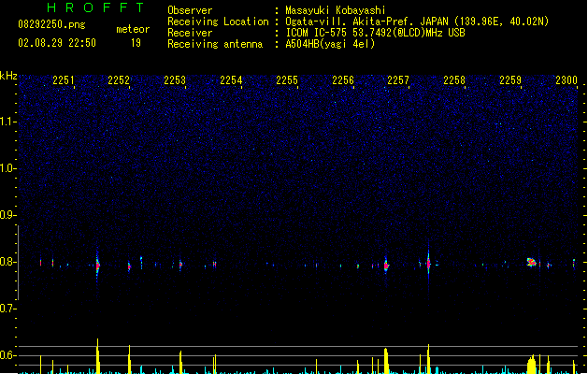This screenshot has width=588, height=374.
Task: Click the 'Receiving Location' label
Action: (x=218, y=22)
